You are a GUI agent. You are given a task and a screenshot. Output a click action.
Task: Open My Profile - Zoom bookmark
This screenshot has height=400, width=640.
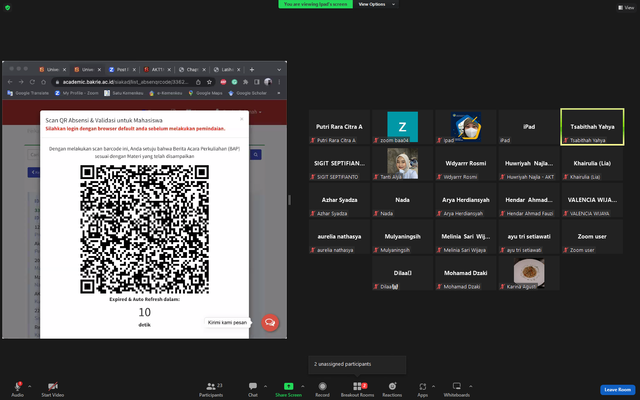tap(77, 93)
